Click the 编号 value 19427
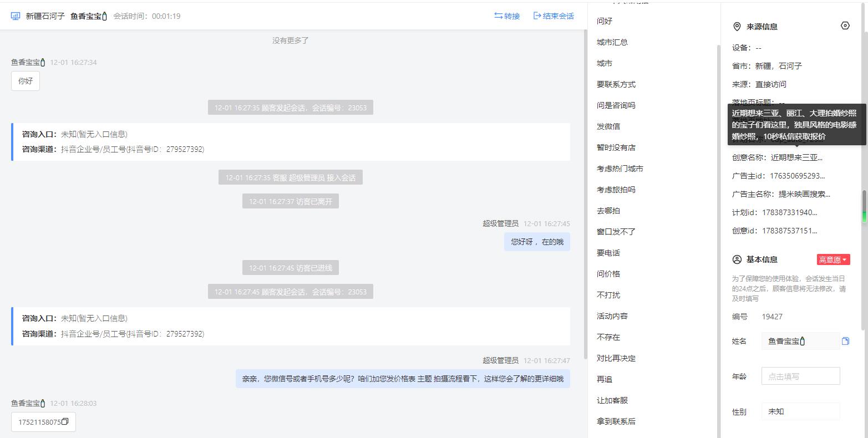 (772, 317)
